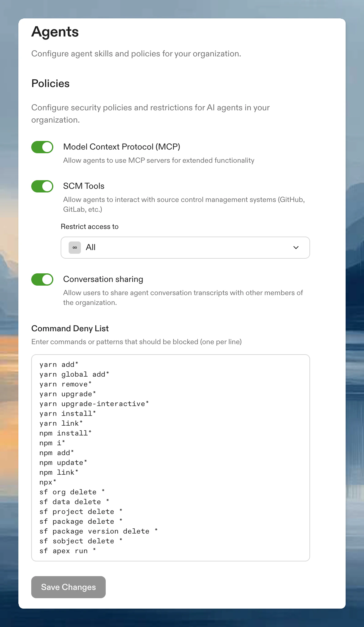364x627 pixels.
Task: Click the "Command Deny List" label
Action: click(x=70, y=328)
